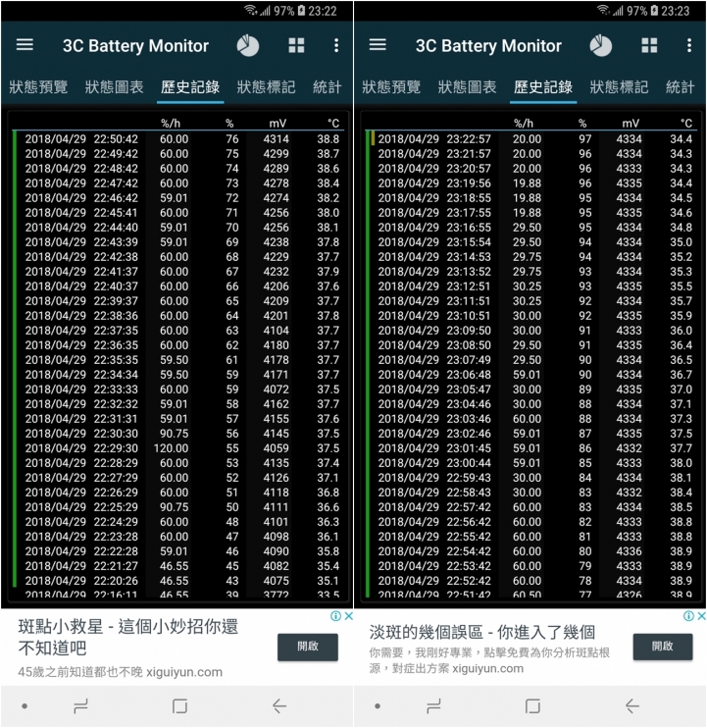Tap battery status icon at 23:22
This screenshot has height=728, width=707.
(301, 10)
